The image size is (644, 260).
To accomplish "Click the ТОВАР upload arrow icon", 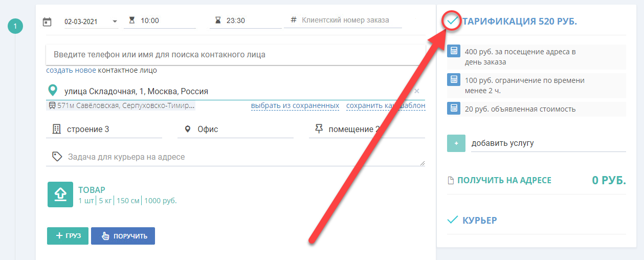I will click(60, 194).
